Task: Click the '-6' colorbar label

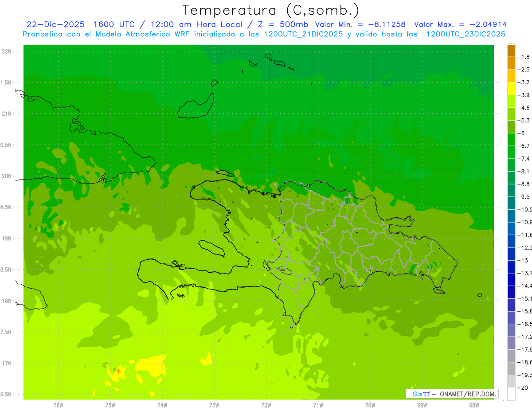Action: pos(521,133)
